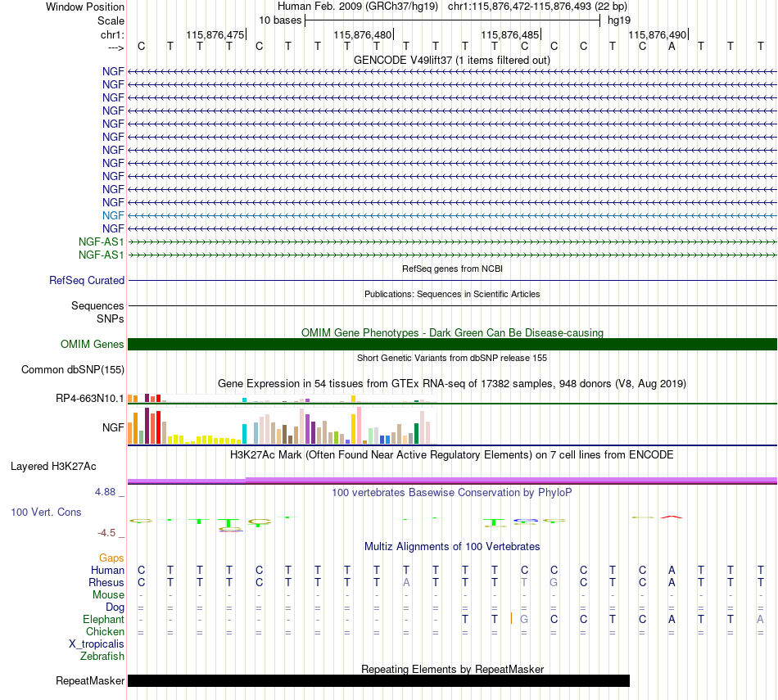
Task: Click the gray G base in Elephant row
Action: point(524,619)
